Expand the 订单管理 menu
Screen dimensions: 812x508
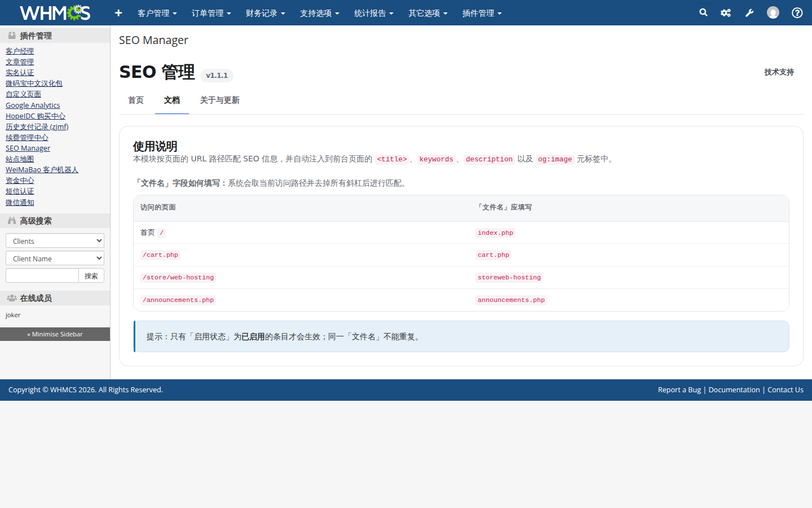coord(211,13)
